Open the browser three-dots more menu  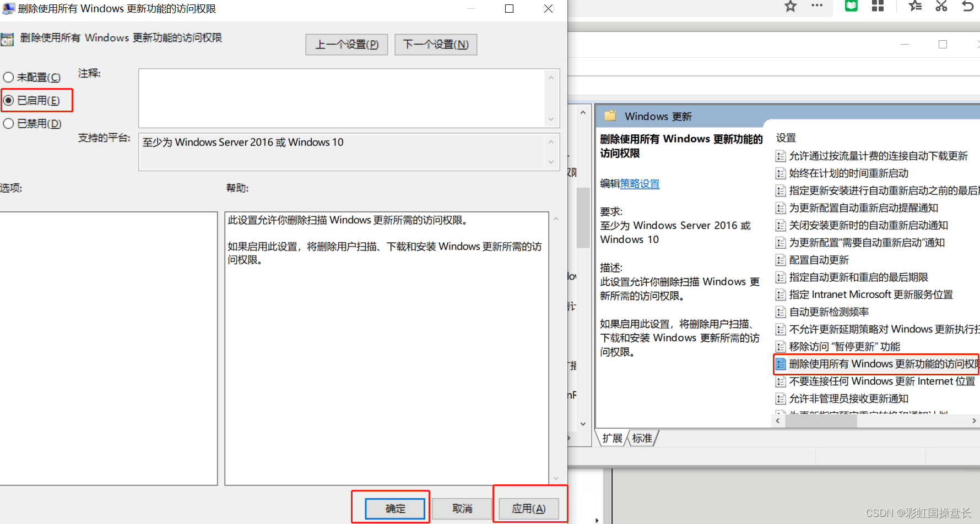(817, 6)
